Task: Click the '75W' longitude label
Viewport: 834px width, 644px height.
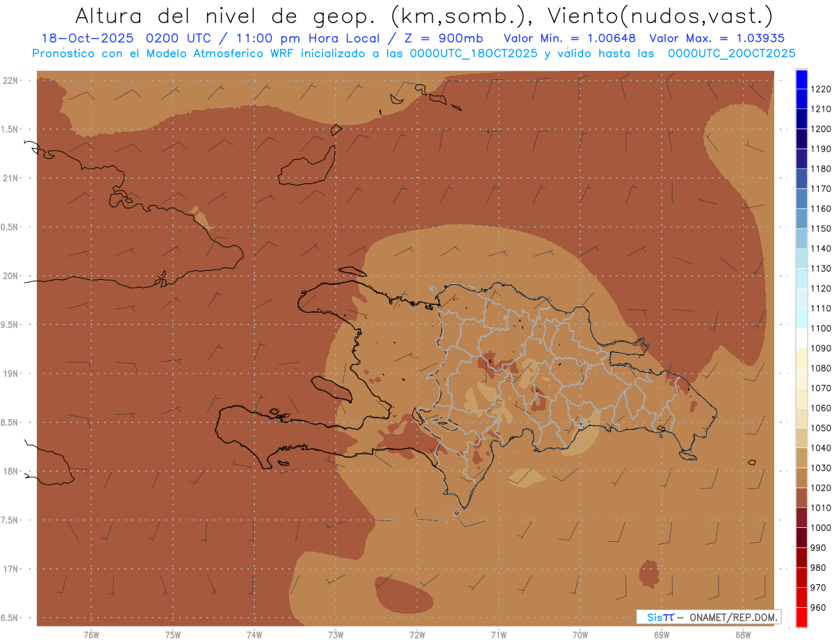Action: [172, 635]
